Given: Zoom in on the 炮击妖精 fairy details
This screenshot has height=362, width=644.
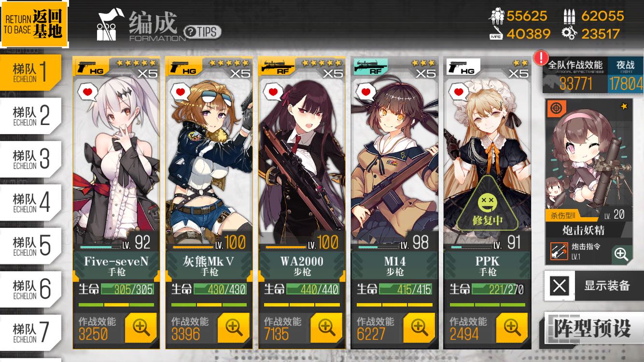Looking at the screenshot, I should click(x=622, y=254).
